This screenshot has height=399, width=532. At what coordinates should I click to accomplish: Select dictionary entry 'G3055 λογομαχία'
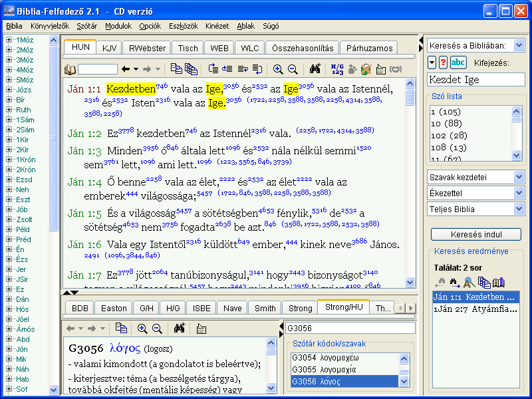[x=344, y=370]
